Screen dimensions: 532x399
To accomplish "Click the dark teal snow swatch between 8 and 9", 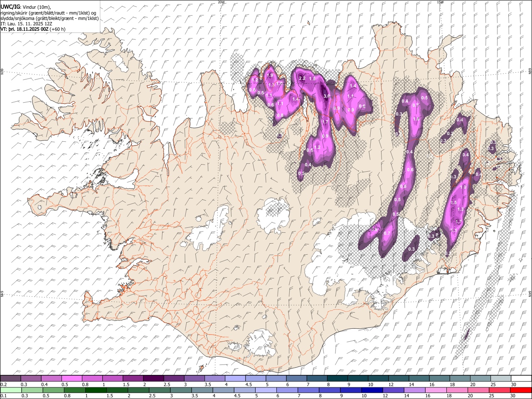I will (x=337, y=378).
